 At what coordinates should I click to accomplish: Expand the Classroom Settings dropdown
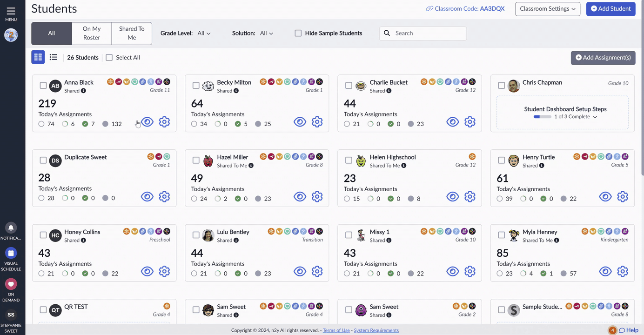tap(548, 9)
